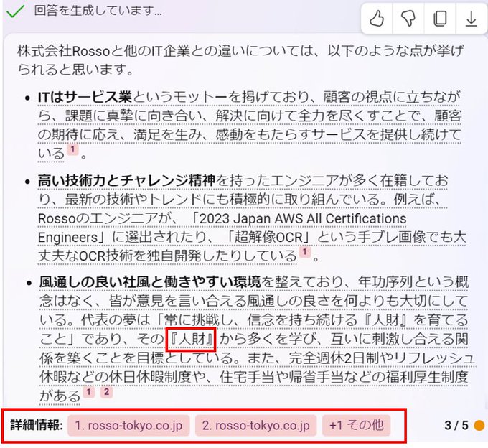This screenshot has width=488, height=448.
Task: Open citation 1 after いる in first bullet
Action: point(72,149)
